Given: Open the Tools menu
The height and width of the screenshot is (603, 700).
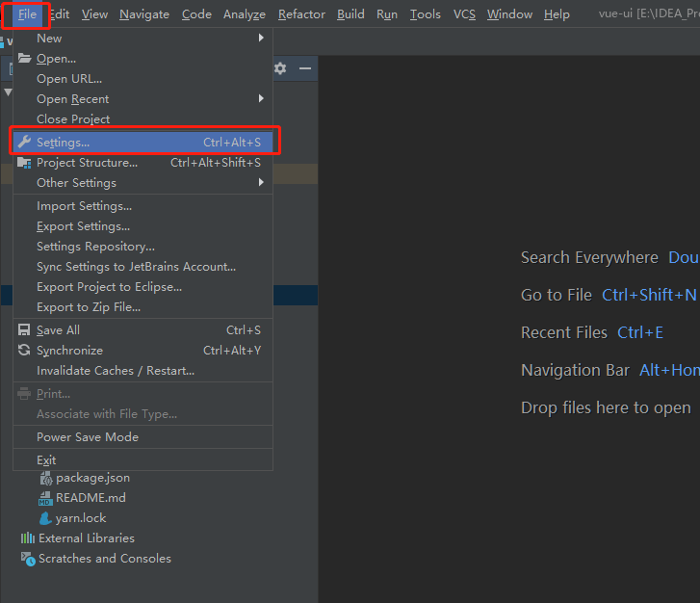Looking at the screenshot, I should (425, 14).
